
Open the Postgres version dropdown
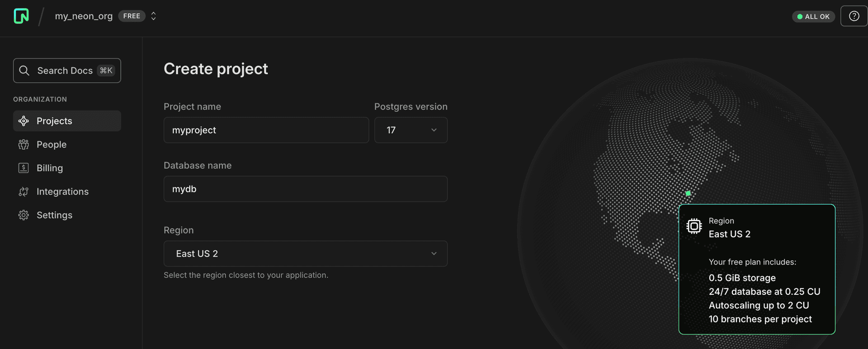[410, 130]
